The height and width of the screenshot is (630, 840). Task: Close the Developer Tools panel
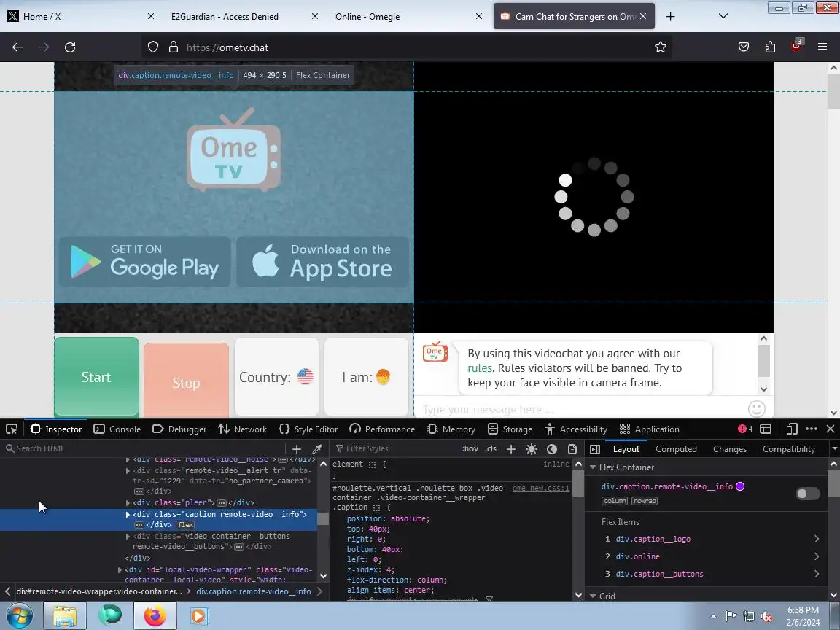click(831, 429)
